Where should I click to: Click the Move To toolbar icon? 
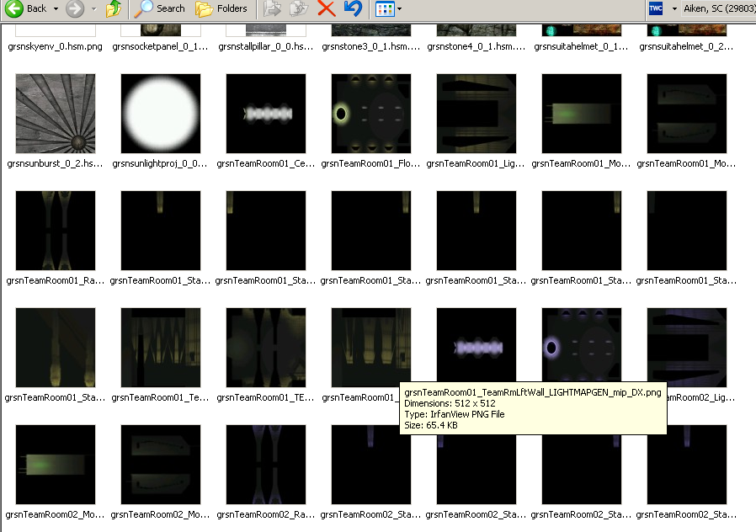click(273, 8)
